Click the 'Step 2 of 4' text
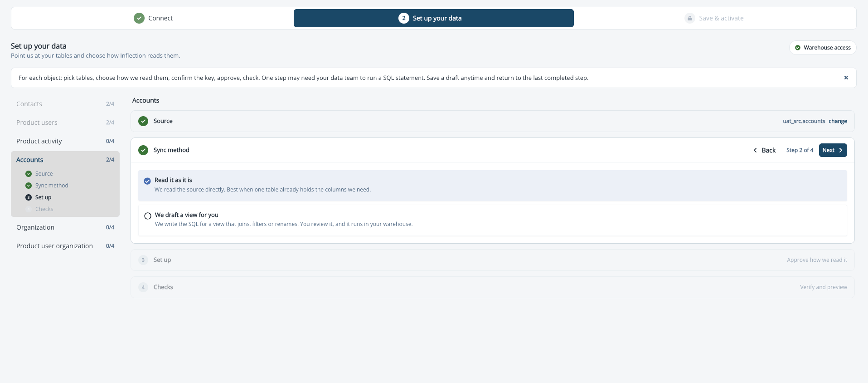Image resolution: width=868 pixels, height=383 pixels. click(x=800, y=150)
